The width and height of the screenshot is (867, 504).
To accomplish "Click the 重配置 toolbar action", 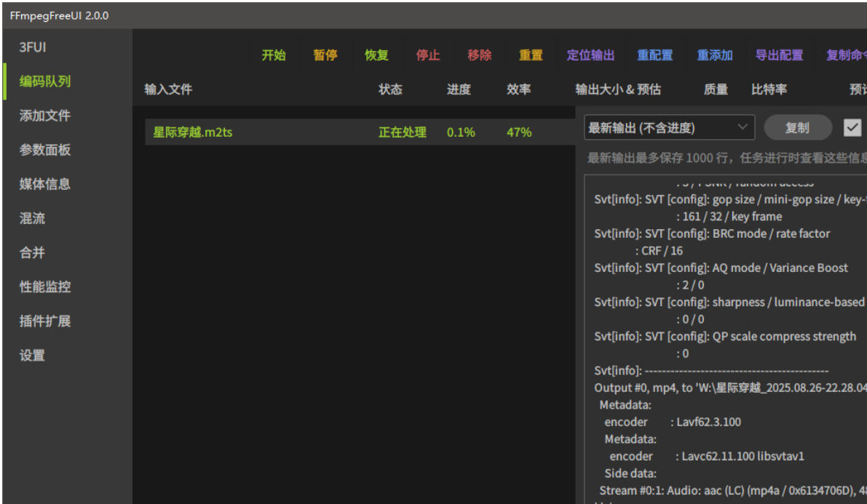I will [654, 55].
